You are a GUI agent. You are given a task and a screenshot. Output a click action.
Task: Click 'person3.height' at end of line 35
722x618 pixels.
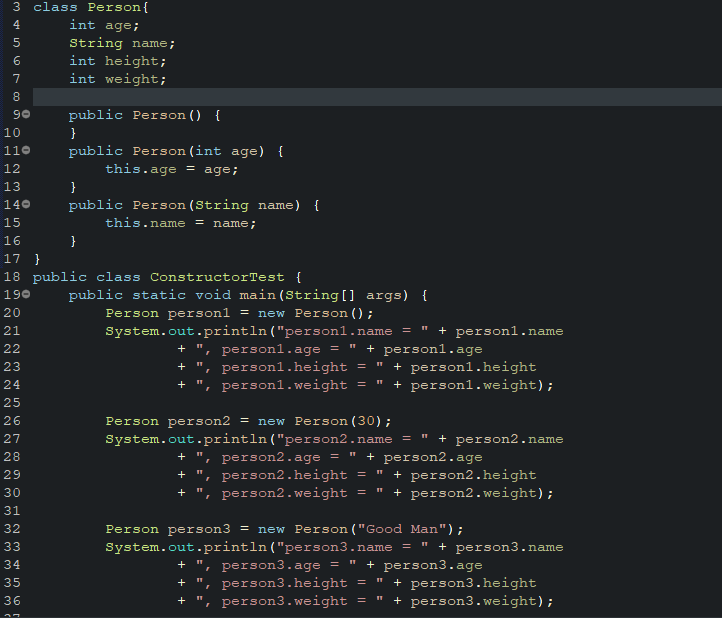pyautogui.click(x=473, y=583)
